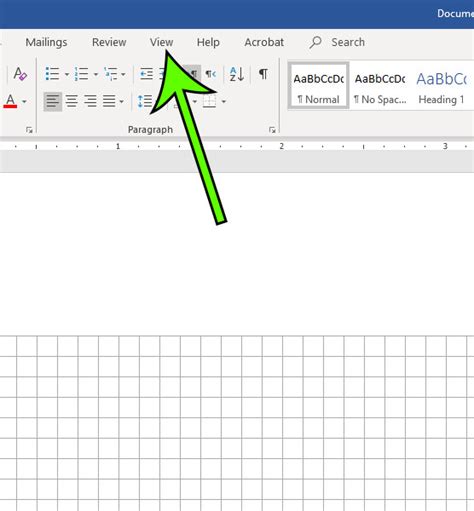
Task: Open the Paragraph settings dialog launcher
Action: (x=272, y=130)
